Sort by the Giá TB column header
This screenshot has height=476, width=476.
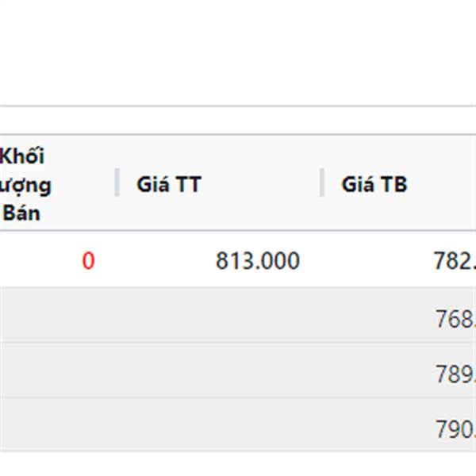[x=374, y=184]
